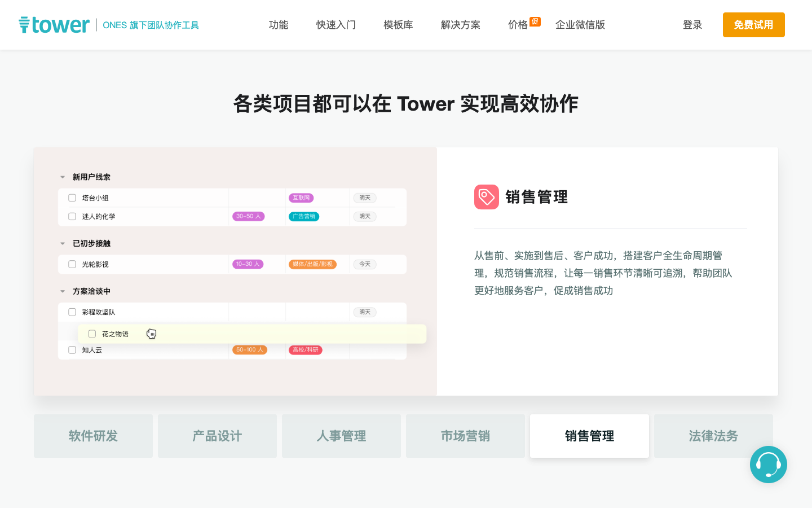Click the 免费试用 button

tap(754, 25)
